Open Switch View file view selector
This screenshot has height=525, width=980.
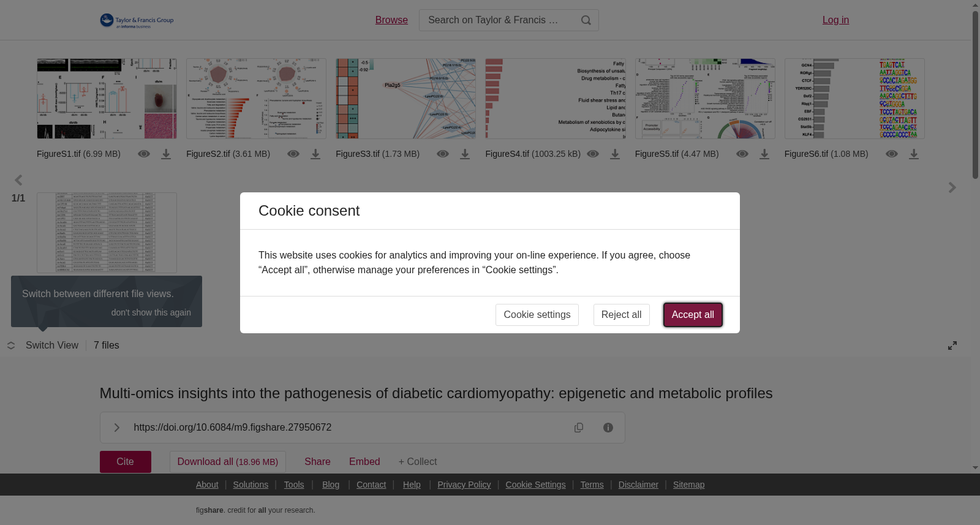(43, 346)
